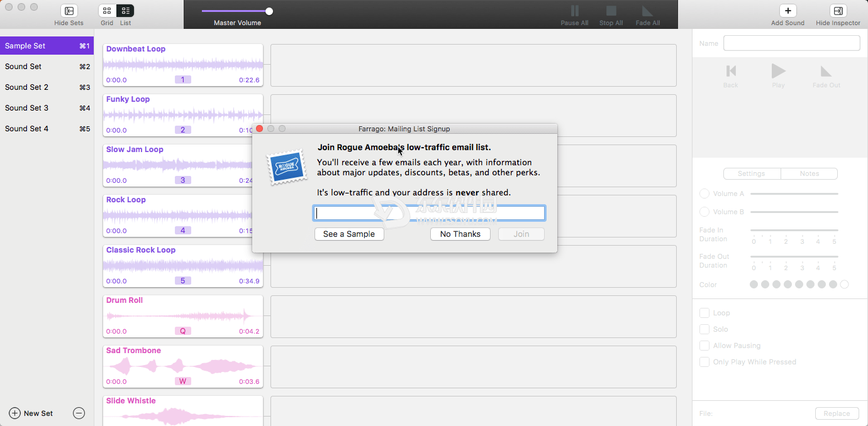
Task: Click the key badge 1 on Downbeat Loop
Action: click(x=182, y=80)
